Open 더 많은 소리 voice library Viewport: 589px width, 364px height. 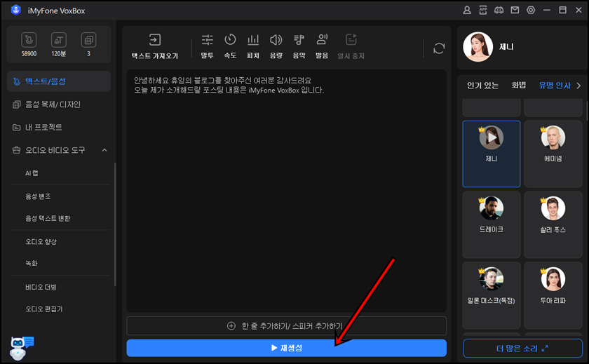[x=522, y=349]
